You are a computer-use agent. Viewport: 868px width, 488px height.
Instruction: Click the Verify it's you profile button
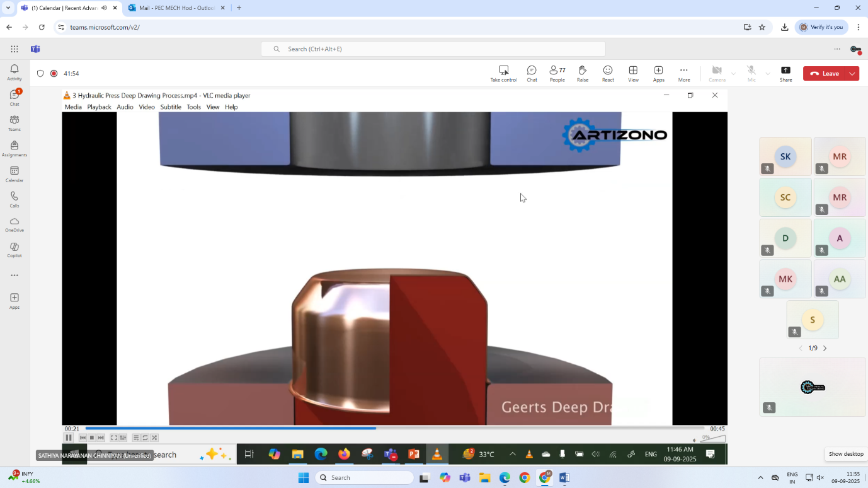tap(822, 27)
